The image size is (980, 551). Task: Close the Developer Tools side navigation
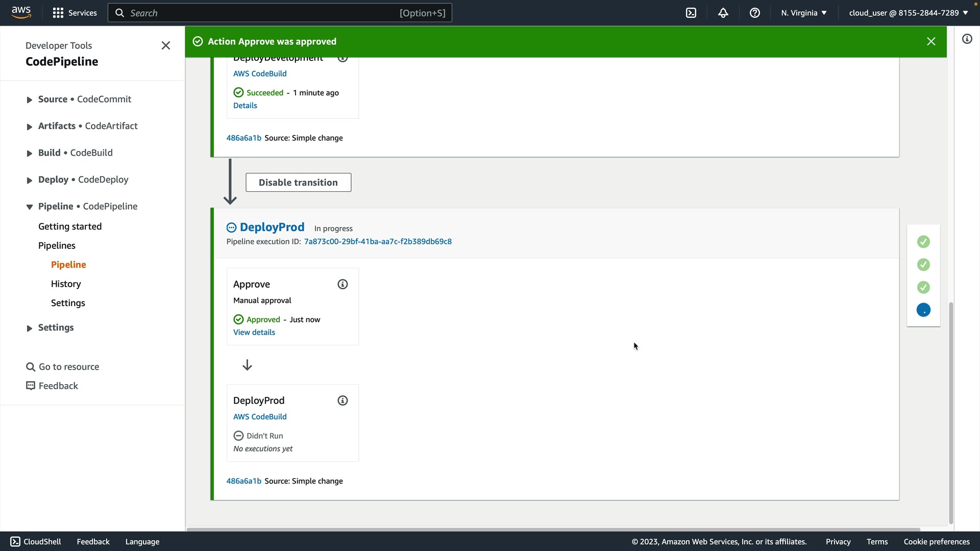[166, 45]
